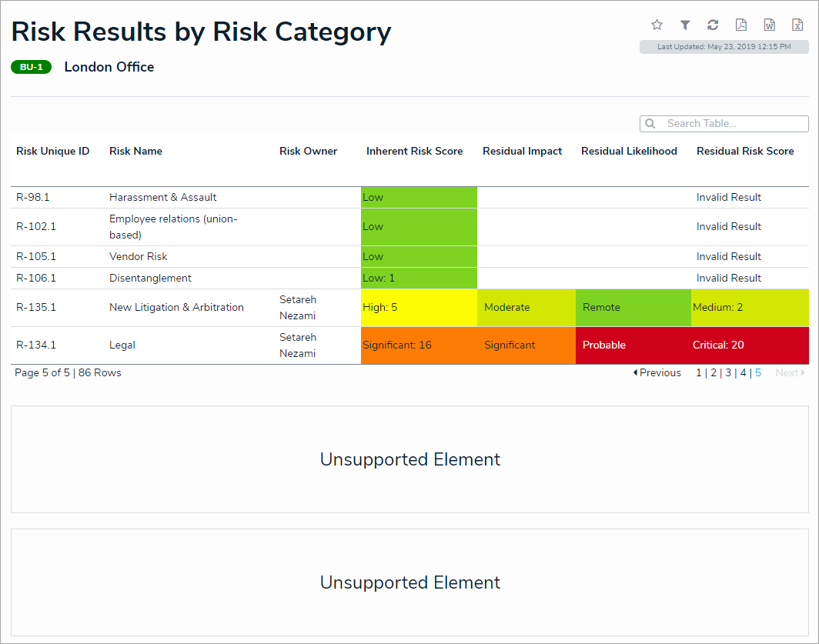Export the report to Excel
819x644 pixels.
[797, 25]
